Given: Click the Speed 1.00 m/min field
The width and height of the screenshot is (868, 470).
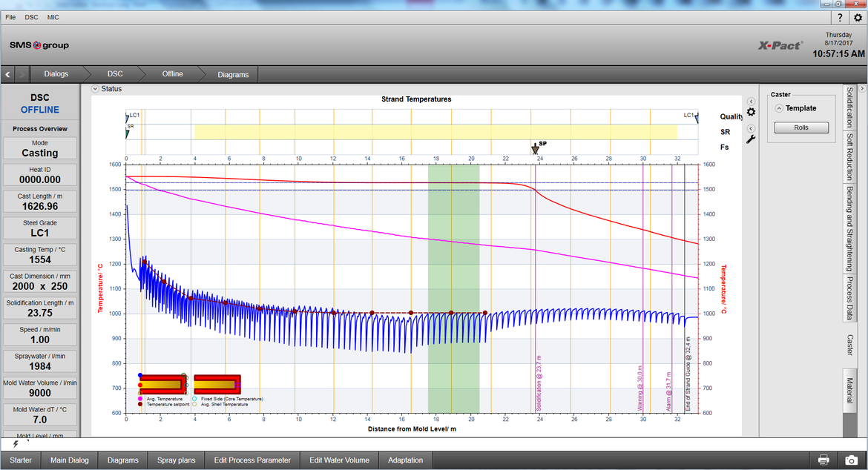Looking at the screenshot, I should [x=40, y=335].
